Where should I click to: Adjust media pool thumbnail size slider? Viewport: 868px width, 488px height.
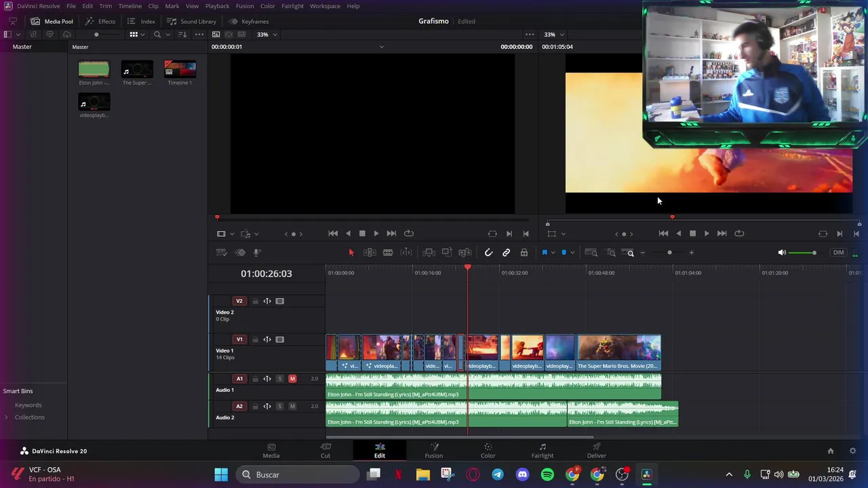[96, 35]
